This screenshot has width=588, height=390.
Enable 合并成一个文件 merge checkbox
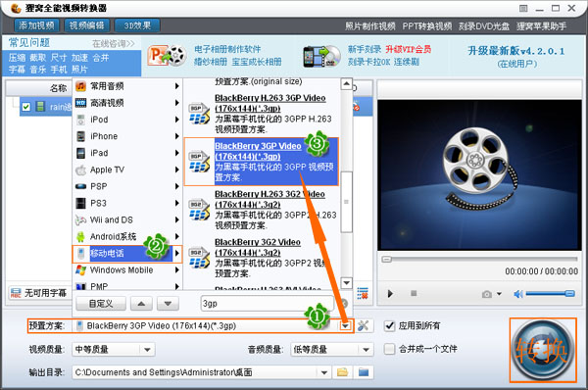(390, 349)
